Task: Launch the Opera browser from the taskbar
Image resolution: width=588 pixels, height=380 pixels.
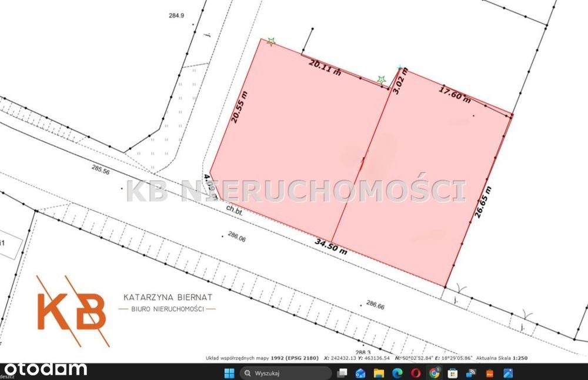Action: click(416, 373)
